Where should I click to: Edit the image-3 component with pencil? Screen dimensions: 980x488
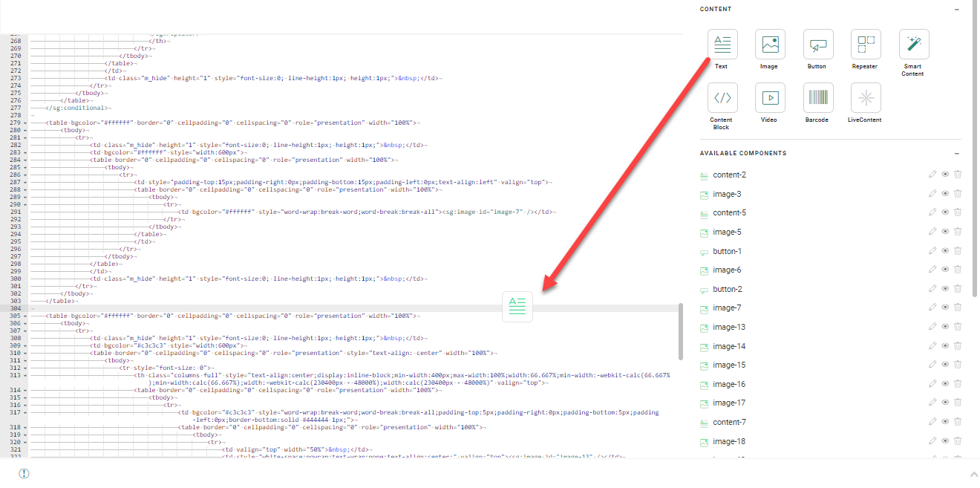(x=932, y=194)
